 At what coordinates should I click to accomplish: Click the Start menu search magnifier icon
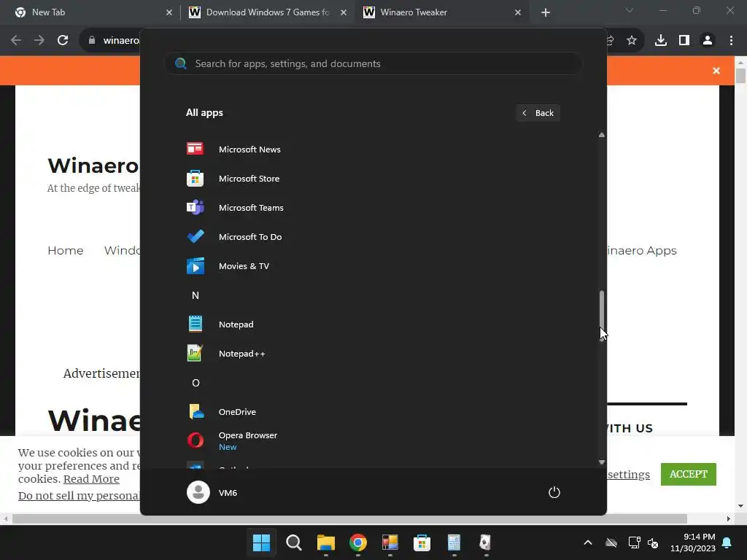(181, 63)
